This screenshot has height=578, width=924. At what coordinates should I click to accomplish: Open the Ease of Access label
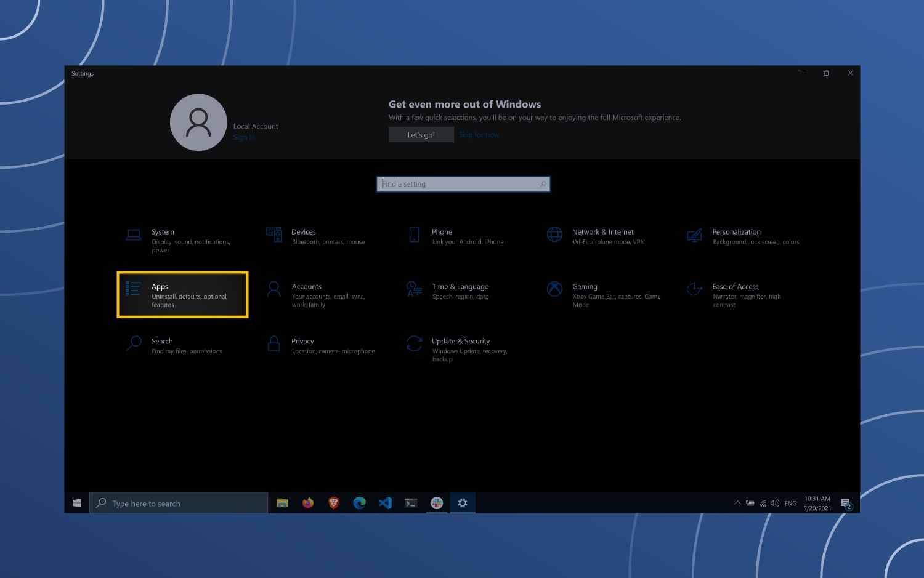(x=736, y=287)
